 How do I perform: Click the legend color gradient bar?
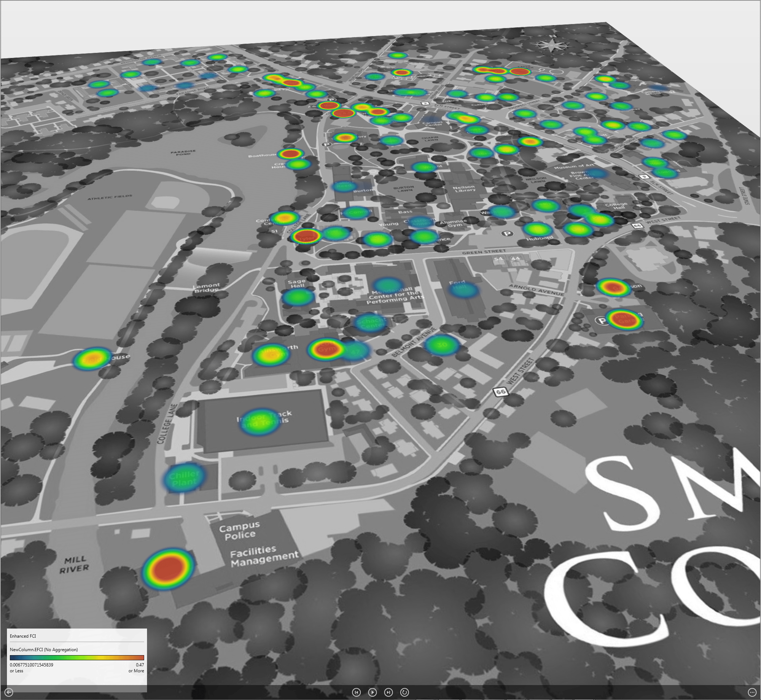coord(77,658)
